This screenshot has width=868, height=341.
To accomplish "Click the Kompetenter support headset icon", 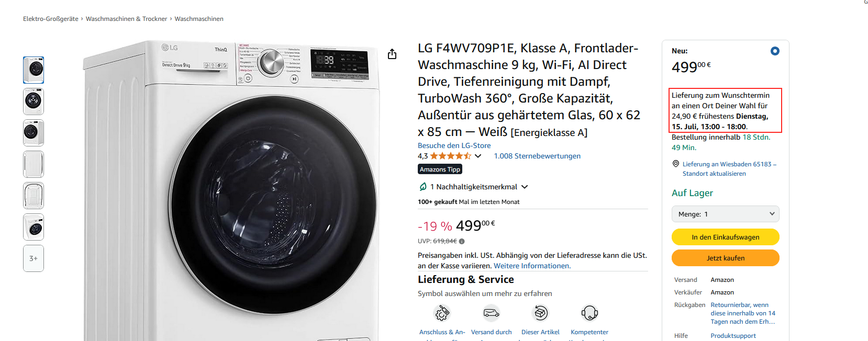I will (589, 313).
